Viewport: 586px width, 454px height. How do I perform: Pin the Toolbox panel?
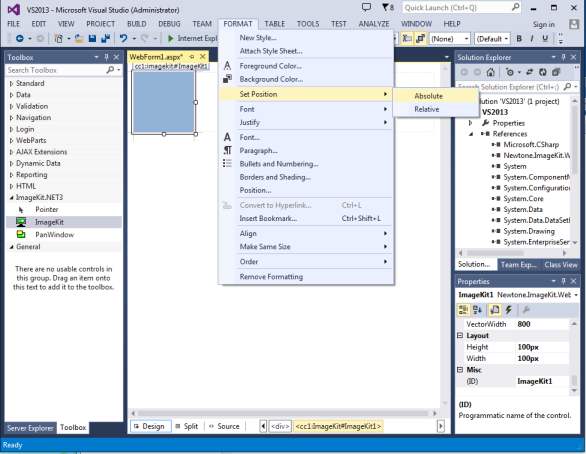[107, 57]
